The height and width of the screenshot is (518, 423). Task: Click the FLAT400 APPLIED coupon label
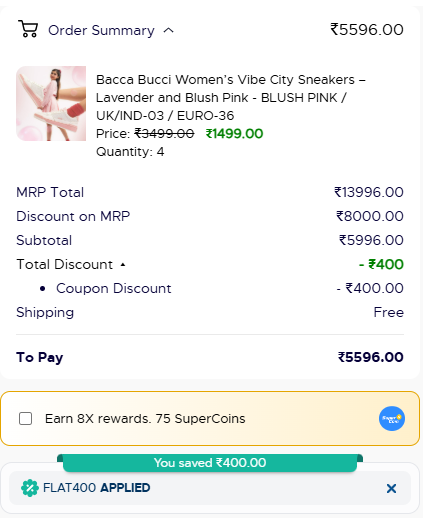(x=97, y=488)
